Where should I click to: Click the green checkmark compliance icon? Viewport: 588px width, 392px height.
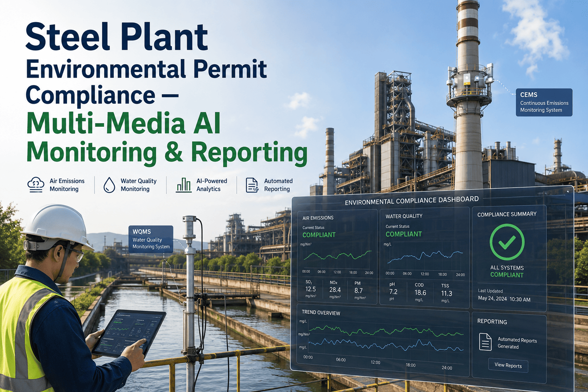pyautogui.click(x=507, y=242)
